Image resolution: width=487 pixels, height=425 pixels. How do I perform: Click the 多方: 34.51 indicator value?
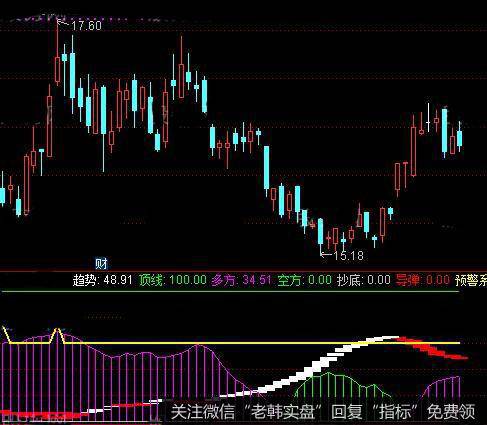click(x=242, y=280)
